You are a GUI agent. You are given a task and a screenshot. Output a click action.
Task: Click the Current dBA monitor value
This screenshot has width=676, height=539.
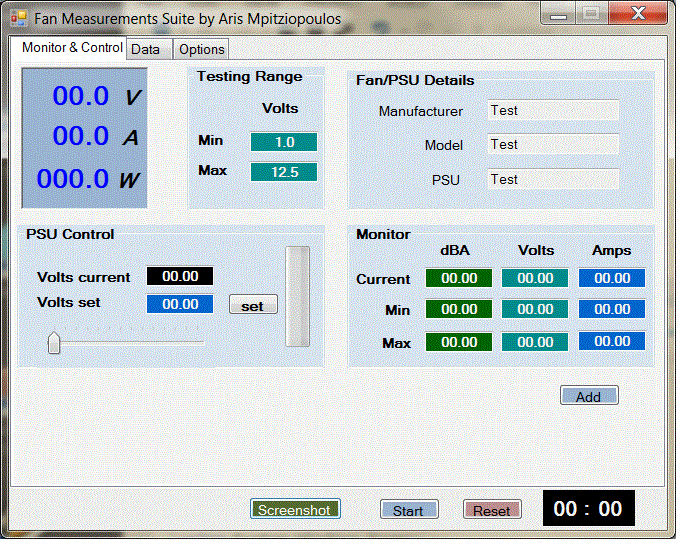tap(459, 278)
